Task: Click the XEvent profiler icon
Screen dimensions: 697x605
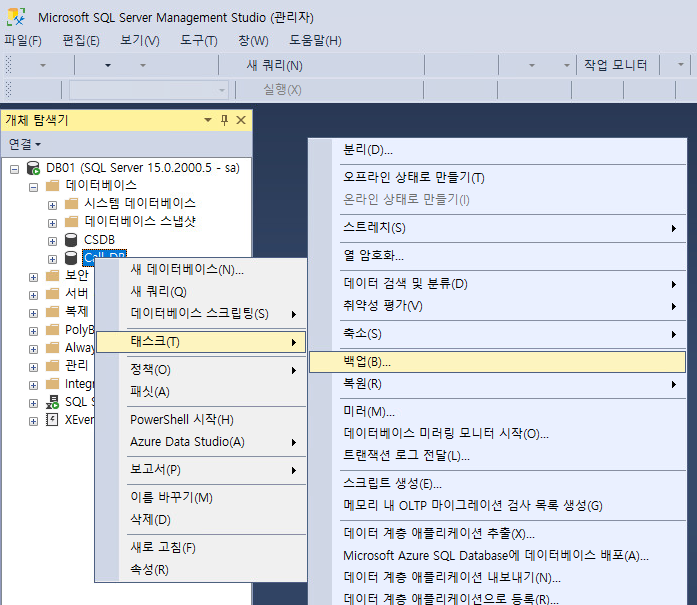Action: [x=52, y=420]
